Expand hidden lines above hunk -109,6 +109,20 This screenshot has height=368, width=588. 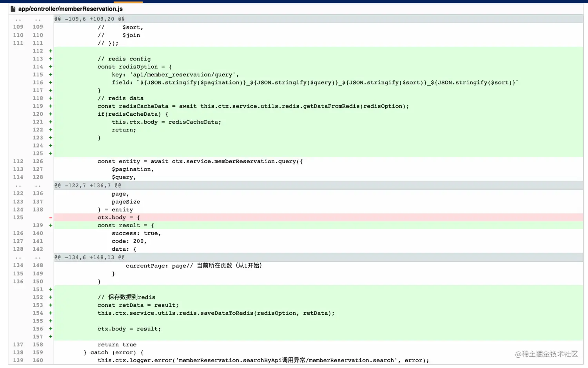click(x=28, y=19)
